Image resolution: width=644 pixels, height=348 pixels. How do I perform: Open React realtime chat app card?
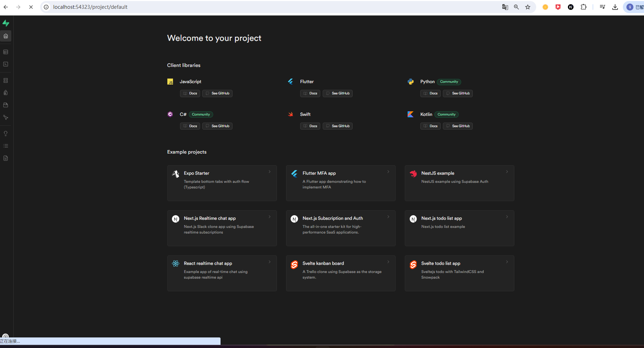click(x=222, y=273)
